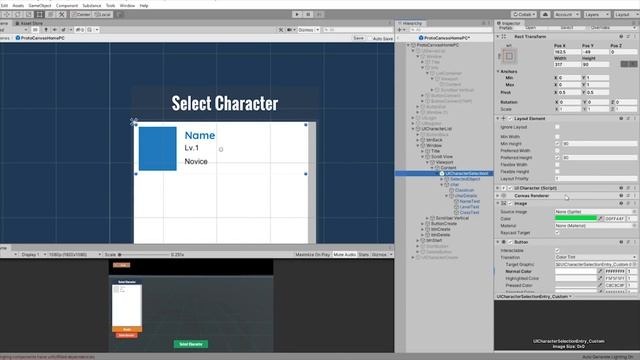The height and width of the screenshot is (360, 640).
Task: Collapse the Anchors foldout
Action: tap(498, 71)
